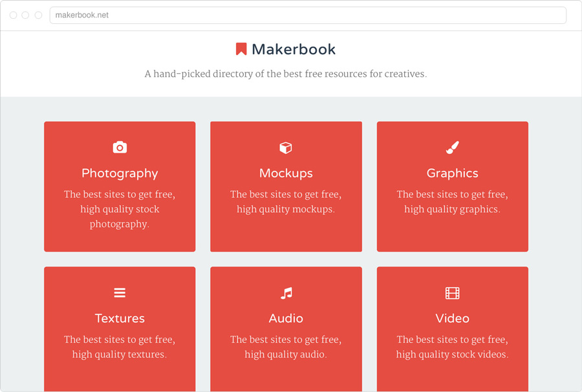Focus the makerbook.net address bar
Screen dimensions: 582x392
(308, 16)
